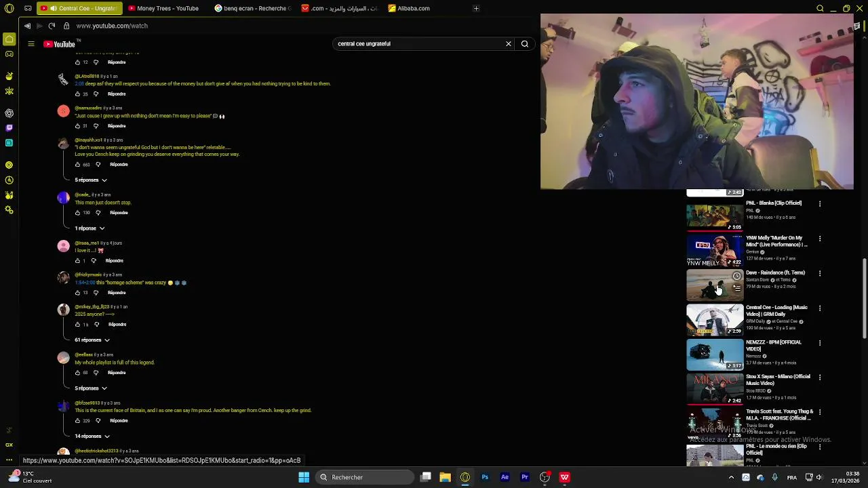Switch to benq ecran Google search tab
This screenshot has height=488, width=868.
[x=252, y=8]
